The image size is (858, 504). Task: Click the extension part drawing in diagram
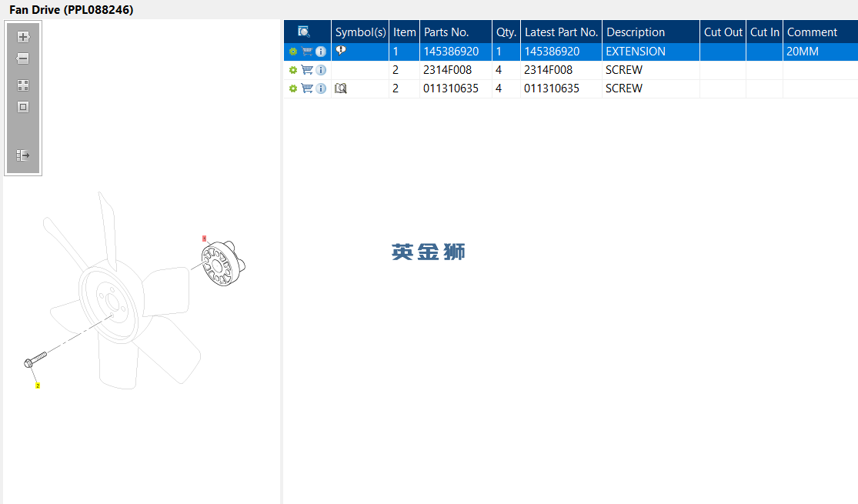(223, 264)
